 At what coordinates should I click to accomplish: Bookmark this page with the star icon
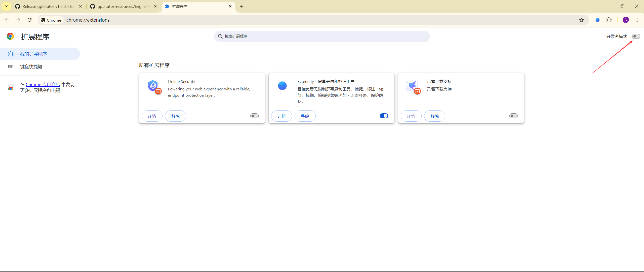(582, 20)
